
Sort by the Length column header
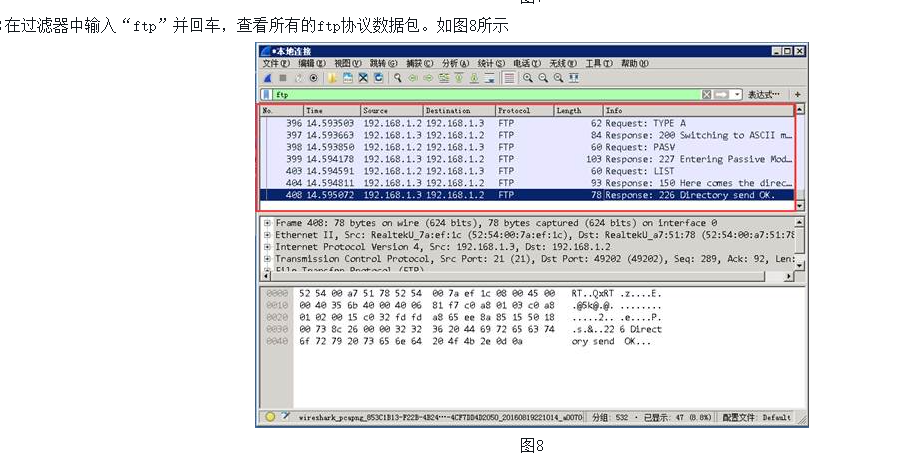point(579,110)
